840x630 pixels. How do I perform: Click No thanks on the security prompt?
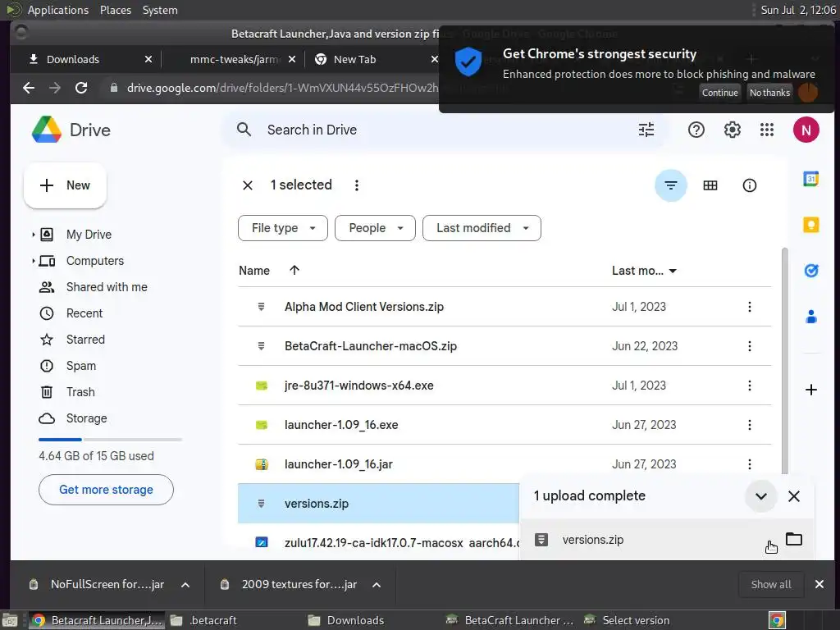[769, 93]
